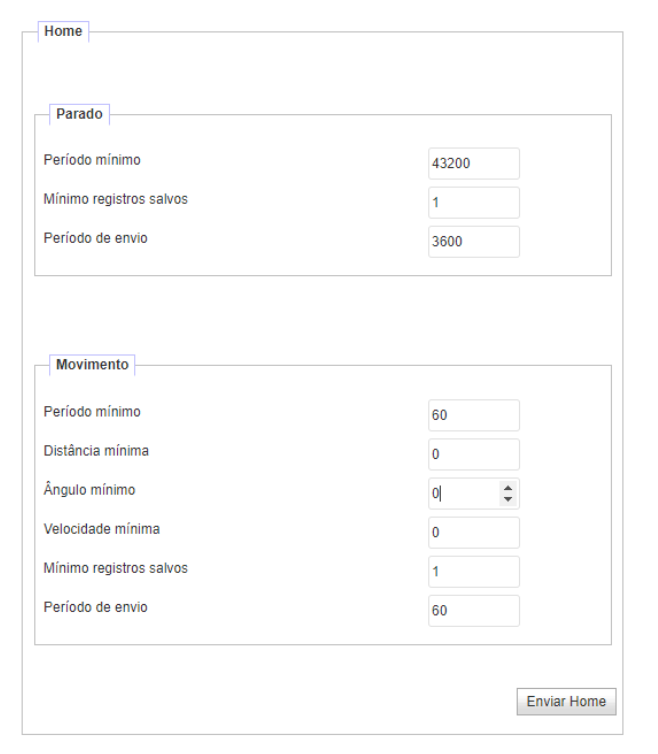Focus the Movimento Mínimo registros salvos field
The height and width of the screenshot is (754, 658).
(474, 571)
